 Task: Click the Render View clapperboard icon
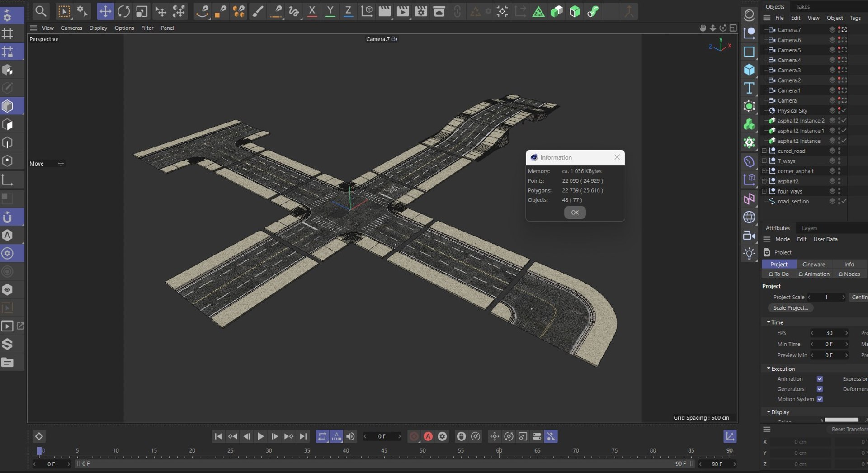point(385,11)
